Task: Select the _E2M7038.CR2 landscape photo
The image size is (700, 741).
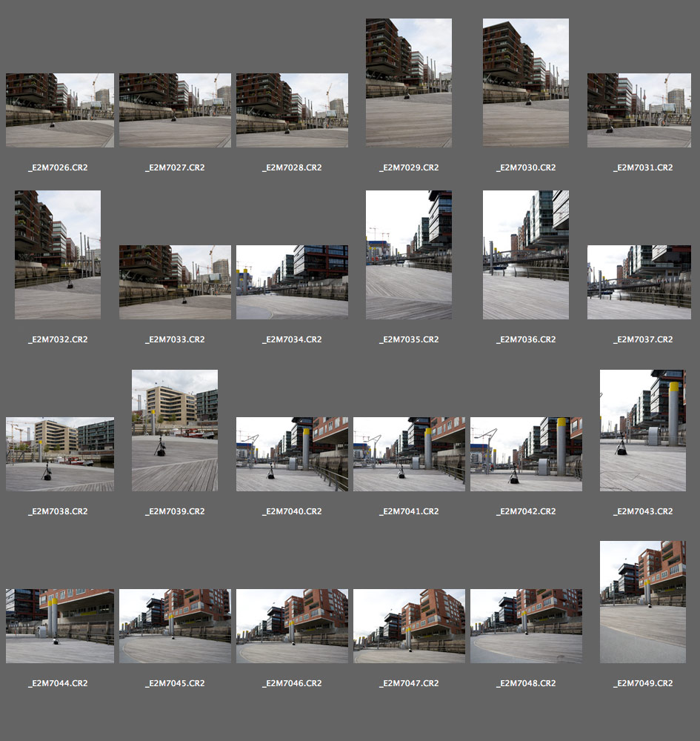Action: (59, 453)
